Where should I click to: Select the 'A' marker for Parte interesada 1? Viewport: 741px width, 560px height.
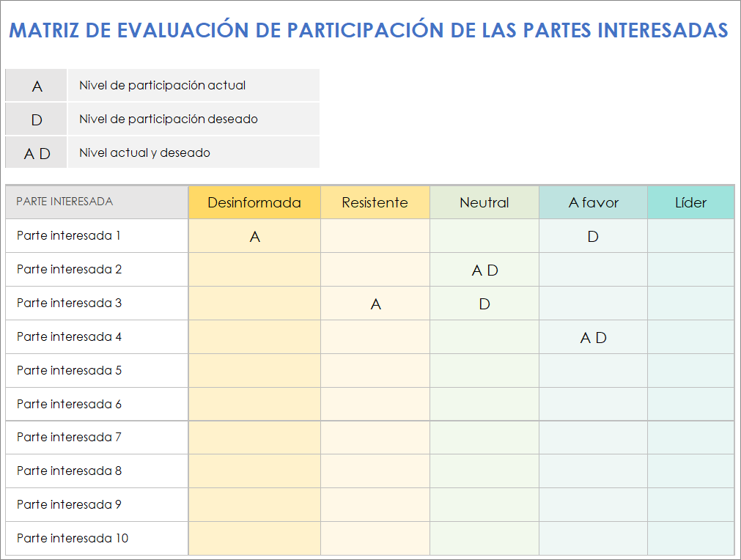[254, 235]
